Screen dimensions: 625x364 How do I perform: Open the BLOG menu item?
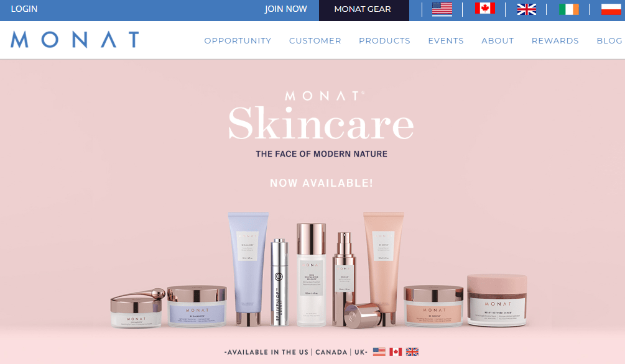(609, 40)
